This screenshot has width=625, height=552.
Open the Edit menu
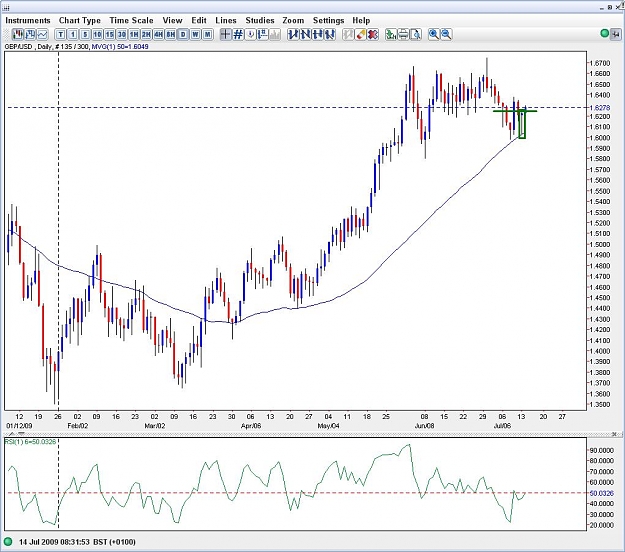coord(199,20)
